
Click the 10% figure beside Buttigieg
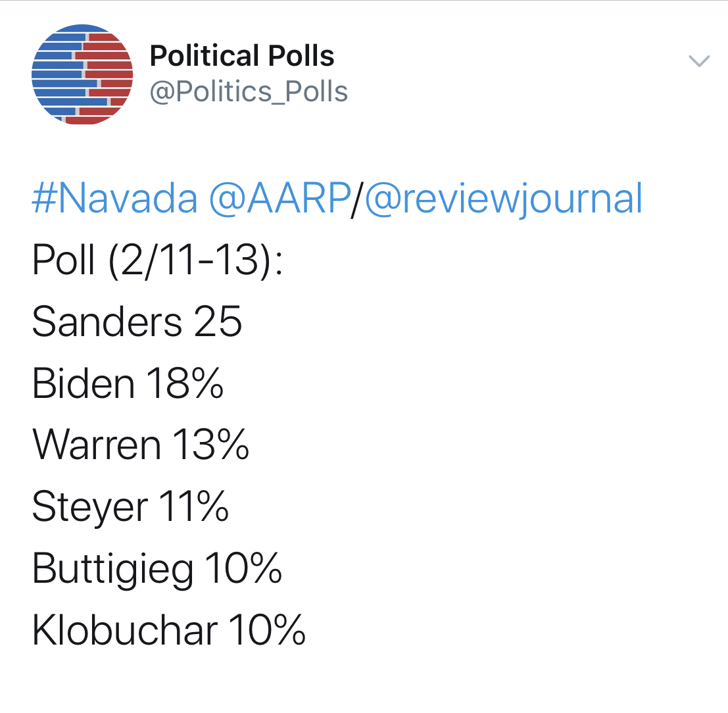[243, 568]
